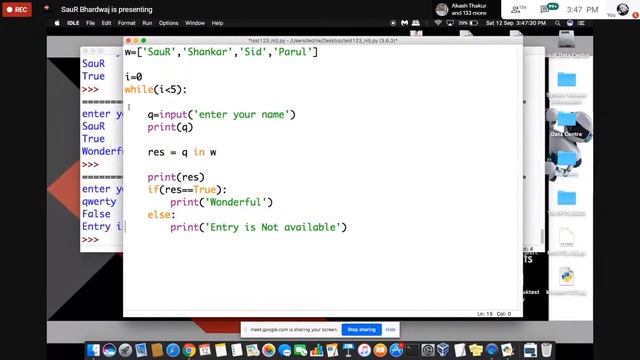640x360 pixels.
Task: Click the print('Wonderful') line
Action: (x=221, y=202)
